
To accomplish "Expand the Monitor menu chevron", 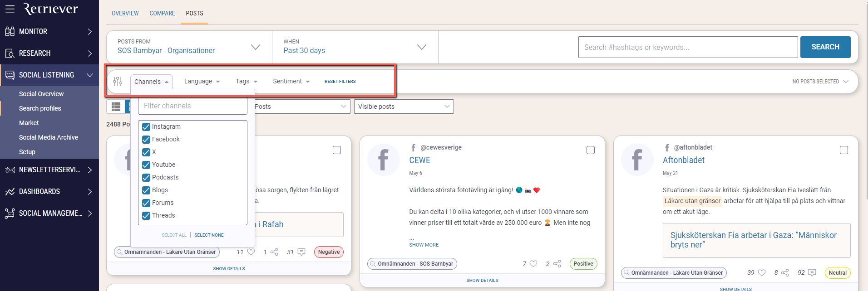I will point(90,31).
